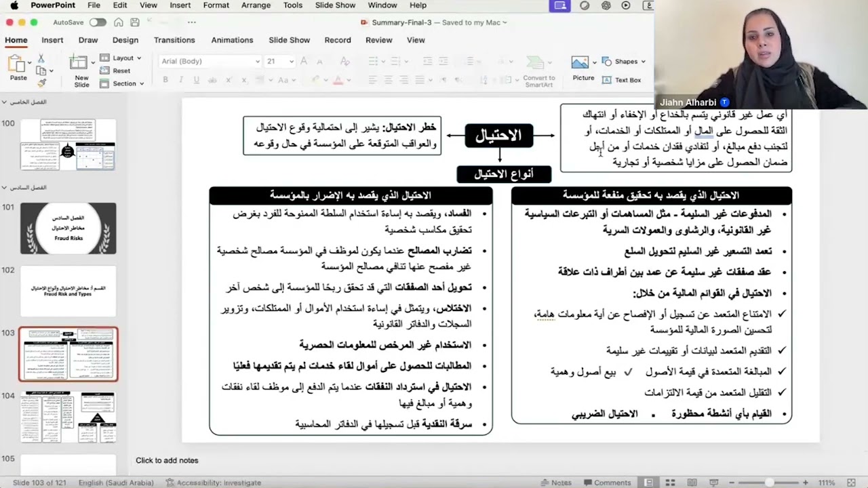
Task: Toggle Underline formatting
Action: point(197,80)
